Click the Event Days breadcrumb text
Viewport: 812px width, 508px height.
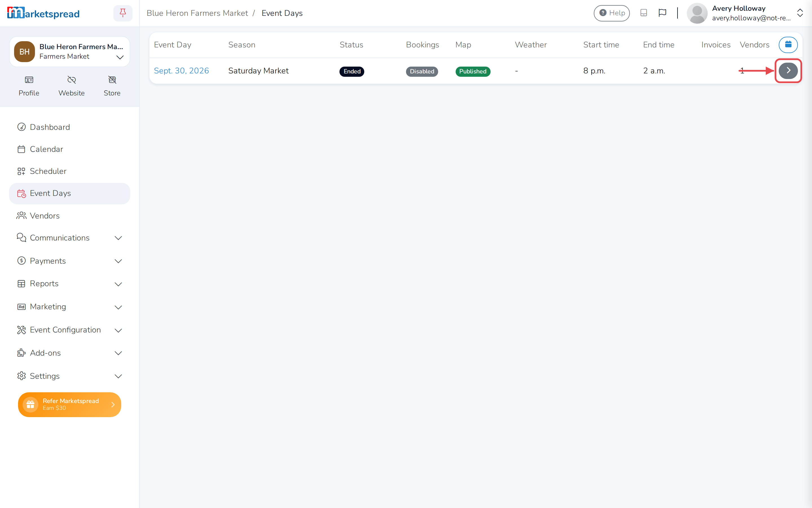coord(282,13)
